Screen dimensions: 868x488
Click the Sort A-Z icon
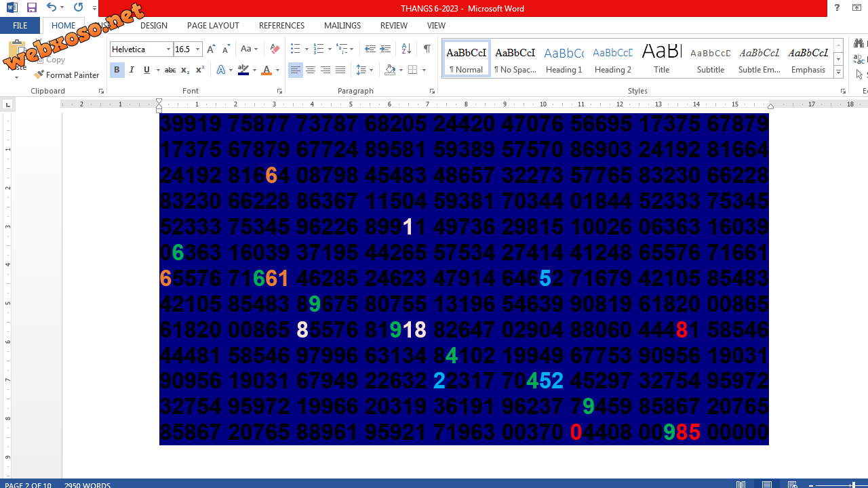coord(406,49)
